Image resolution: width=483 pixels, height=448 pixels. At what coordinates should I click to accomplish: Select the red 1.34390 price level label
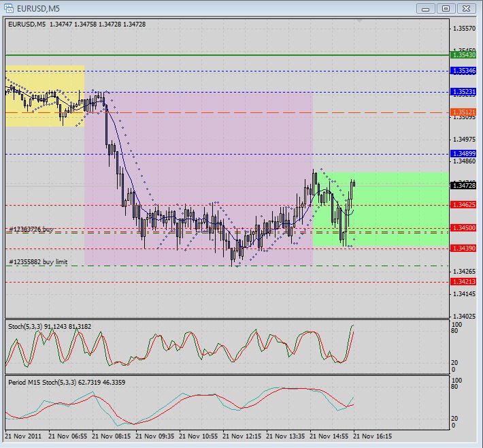pos(463,249)
